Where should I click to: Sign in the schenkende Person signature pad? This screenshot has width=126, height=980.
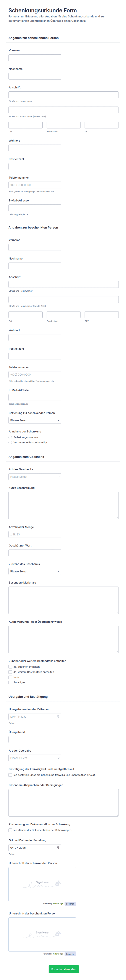pyautogui.click(x=42, y=884)
